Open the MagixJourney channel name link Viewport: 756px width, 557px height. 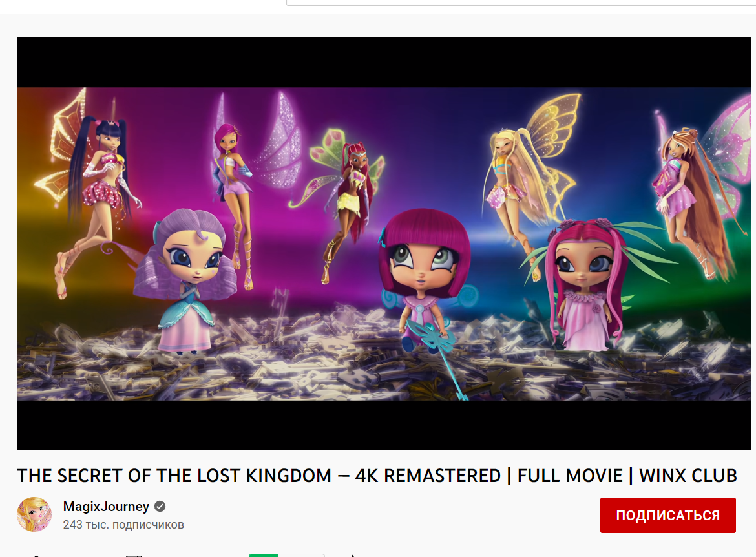[x=106, y=507]
